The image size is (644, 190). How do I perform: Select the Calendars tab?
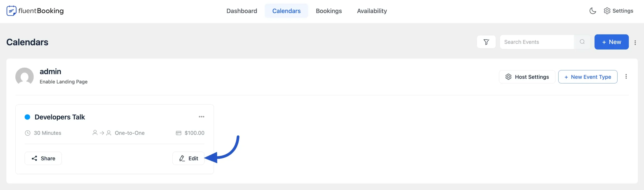click(x=286, y=11)
